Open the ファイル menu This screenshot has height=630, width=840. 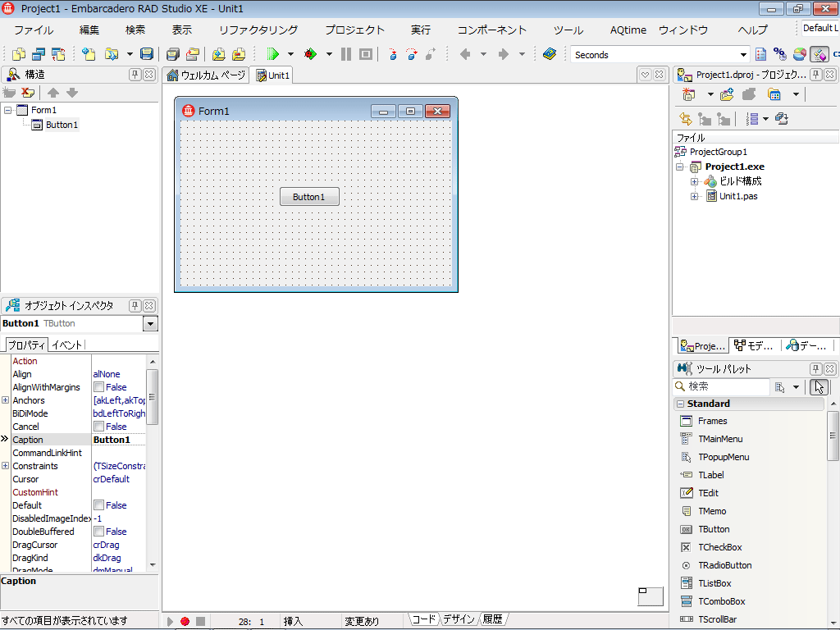(34, 30)
